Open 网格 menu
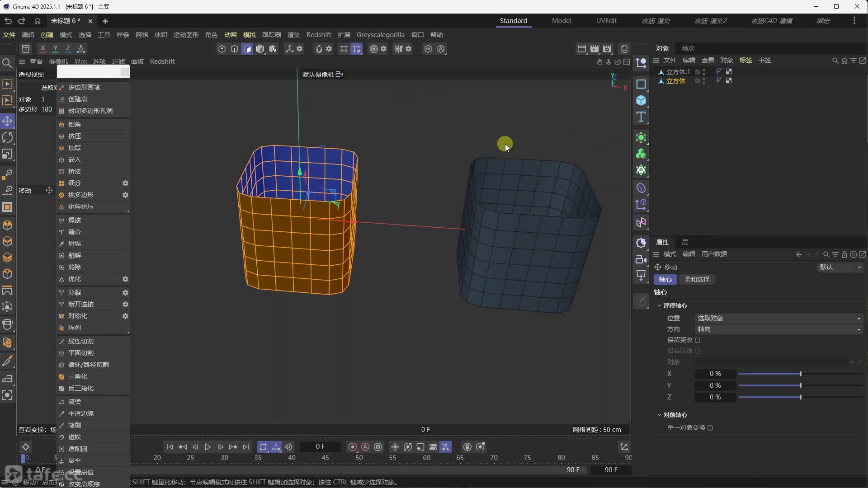This screenshot has height=488, width=868. tap(142, 35)
